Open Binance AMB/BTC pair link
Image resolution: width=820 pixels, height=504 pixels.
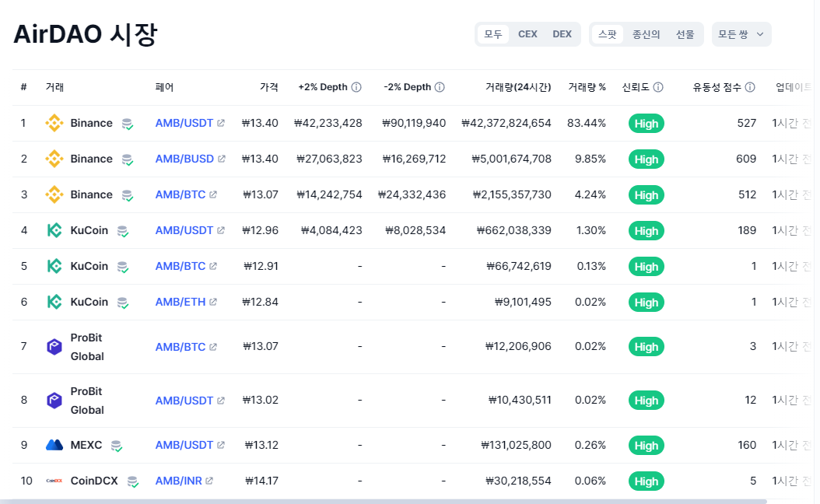(x=180, y=194)
